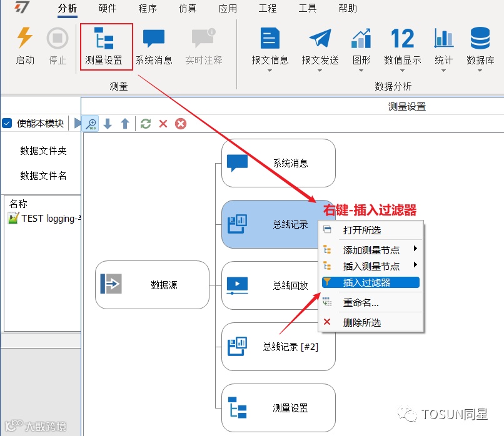Screen dimensions: 504x436
Task: Click the green refresh toolbar icon
Action: click(146, 124)
